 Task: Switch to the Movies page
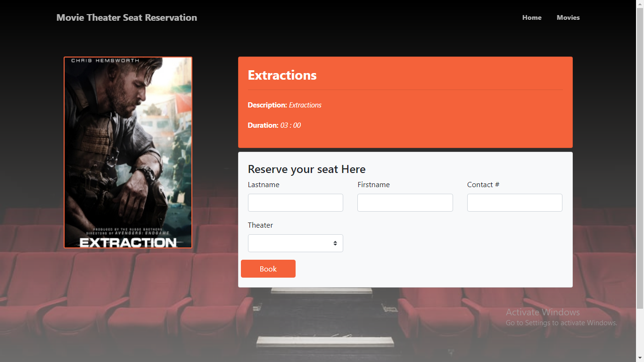click(568, 17)
